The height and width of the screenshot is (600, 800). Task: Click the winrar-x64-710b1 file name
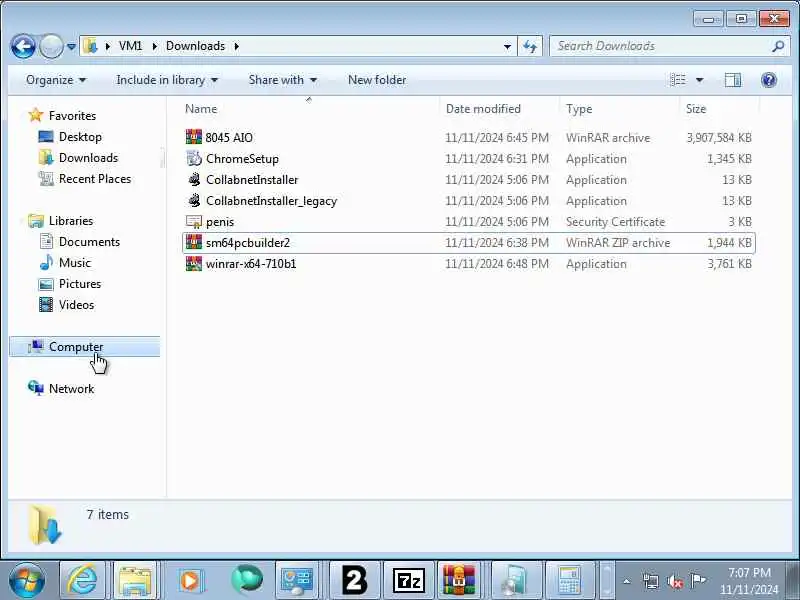click(251, 264)
